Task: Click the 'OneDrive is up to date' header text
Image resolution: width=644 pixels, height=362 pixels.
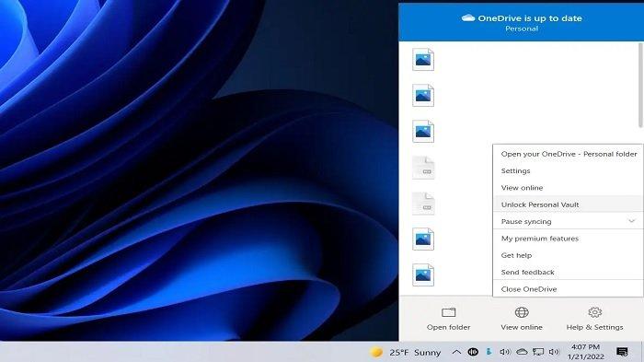Action: pyautogui.click(x=530, y=18)
